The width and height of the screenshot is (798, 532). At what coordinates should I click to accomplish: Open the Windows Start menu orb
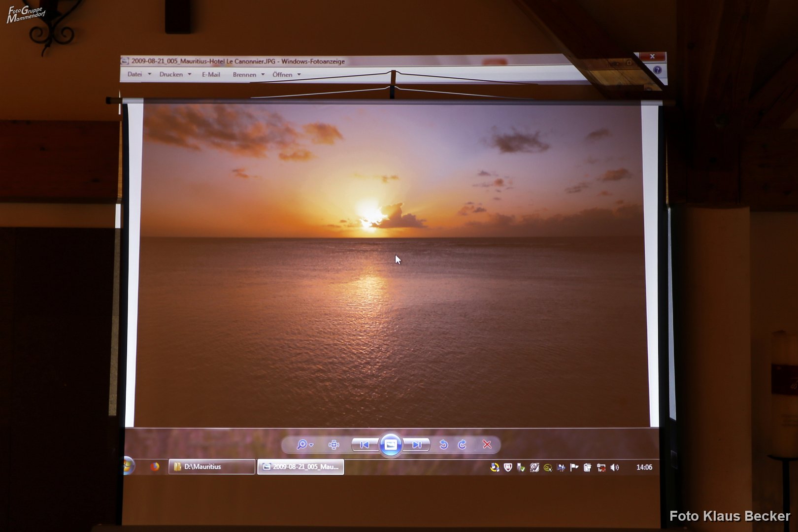point(129,465)
